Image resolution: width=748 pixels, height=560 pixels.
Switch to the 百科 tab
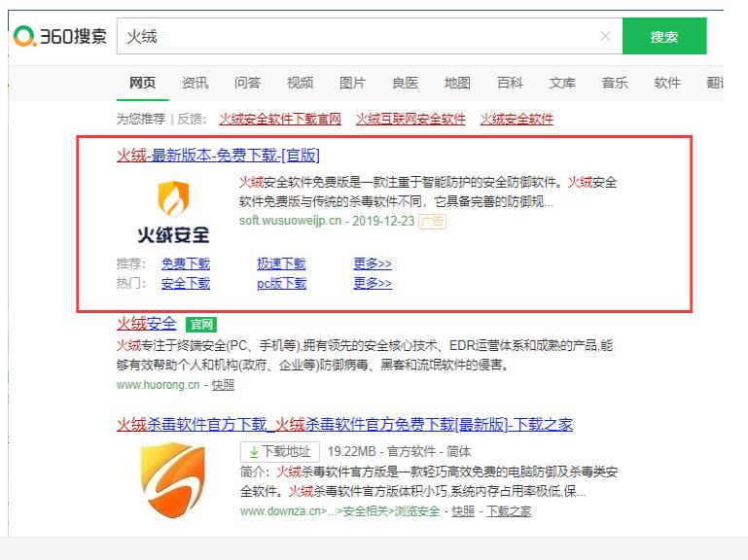click(510, 83)
